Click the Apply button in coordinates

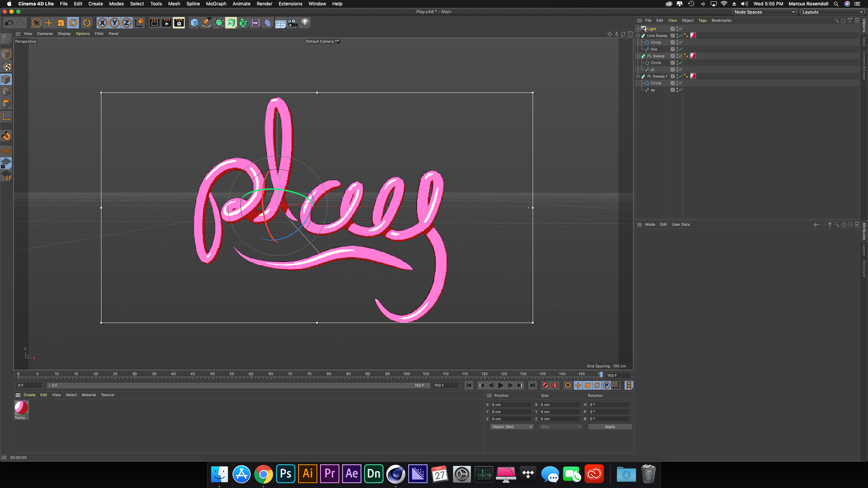coord(609,427)
